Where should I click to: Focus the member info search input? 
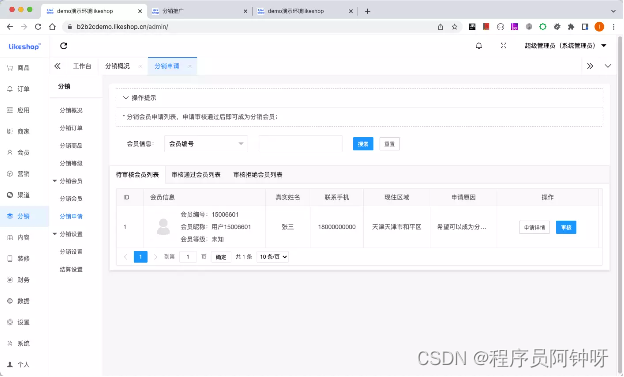tap(300, 144)
